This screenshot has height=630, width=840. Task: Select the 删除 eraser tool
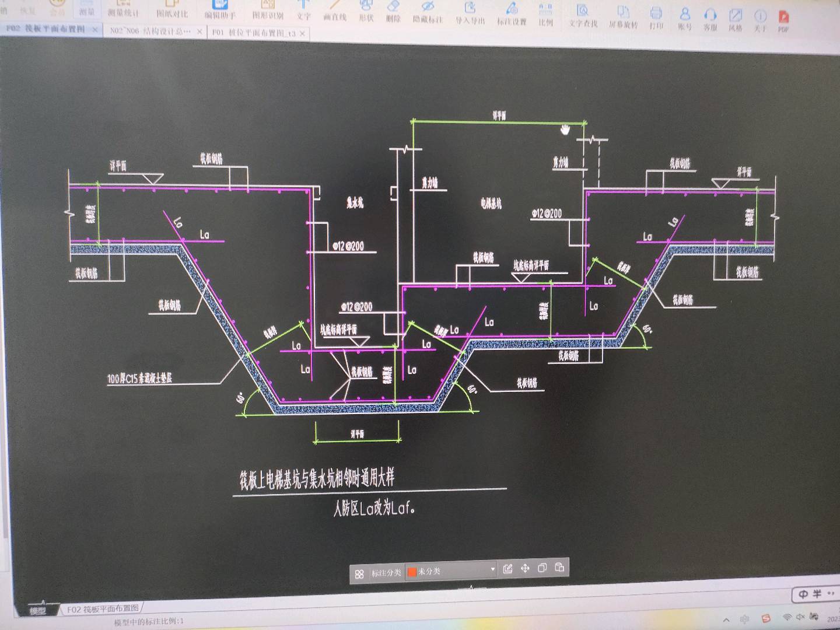(394, 12)
